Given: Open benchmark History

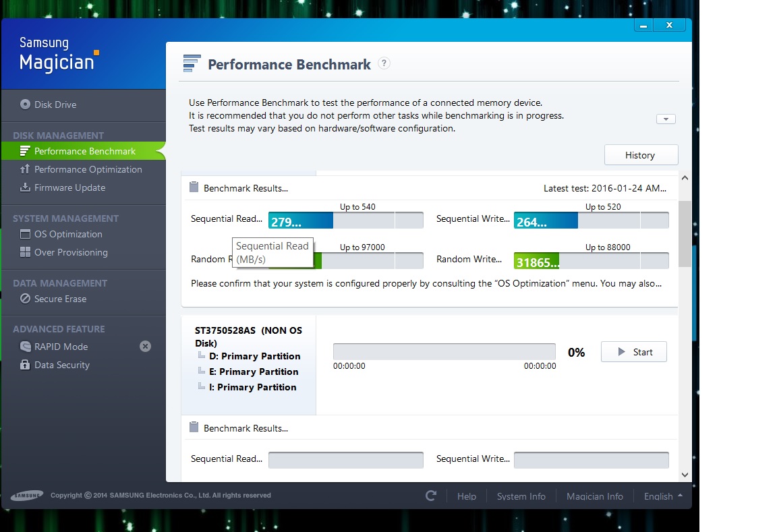Looking at the screenshot, I should click(641, 155).
